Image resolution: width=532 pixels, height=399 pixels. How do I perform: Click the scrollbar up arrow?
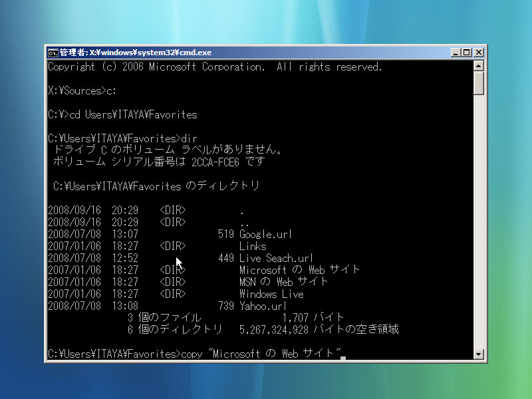point(478,65)
